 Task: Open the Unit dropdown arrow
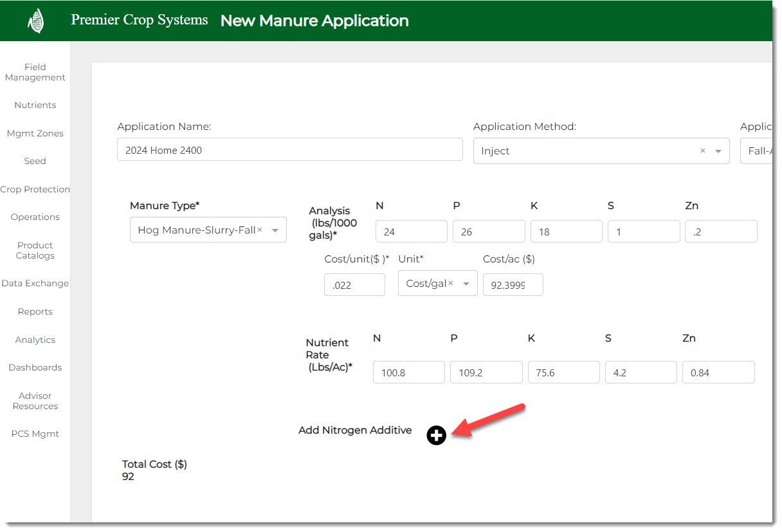[466, 284]
